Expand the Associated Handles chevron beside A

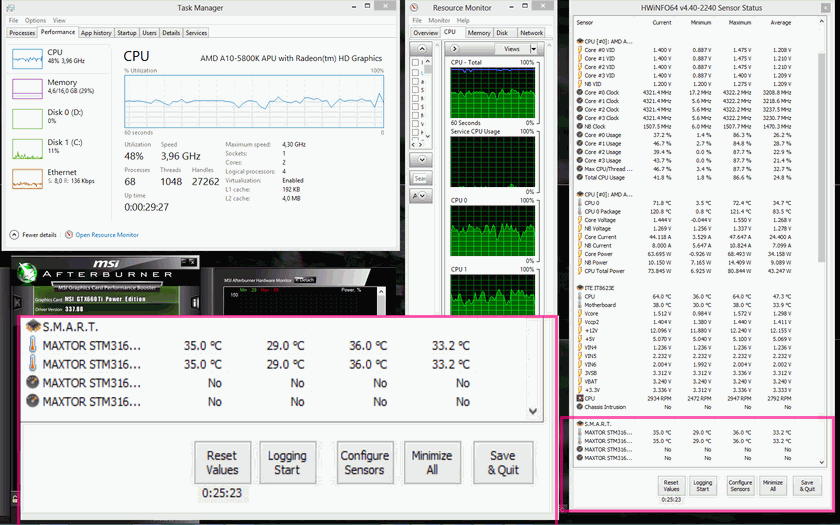tap(423, 196)
